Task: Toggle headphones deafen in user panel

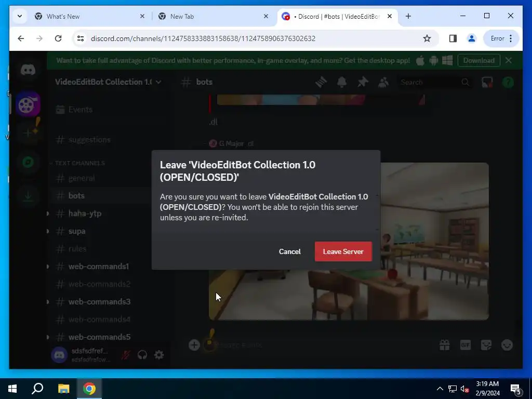Action: coord(142,355)
